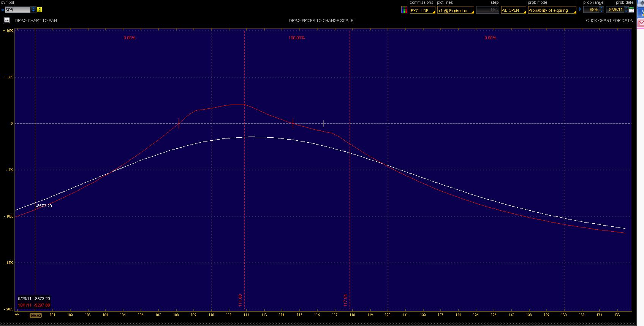
Task: Open the SPY symbol dropdown arrow
Action: click(33, 10)
